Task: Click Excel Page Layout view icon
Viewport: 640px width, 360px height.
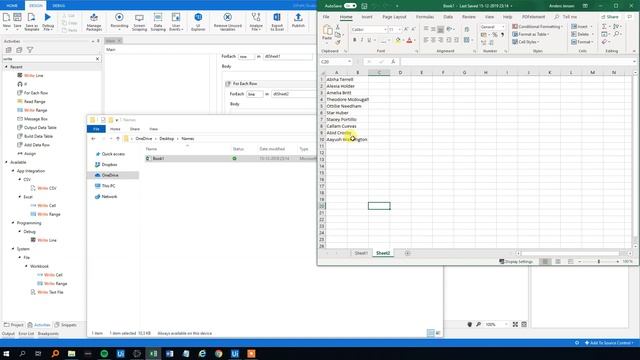Action: click(x=558, y=261)
